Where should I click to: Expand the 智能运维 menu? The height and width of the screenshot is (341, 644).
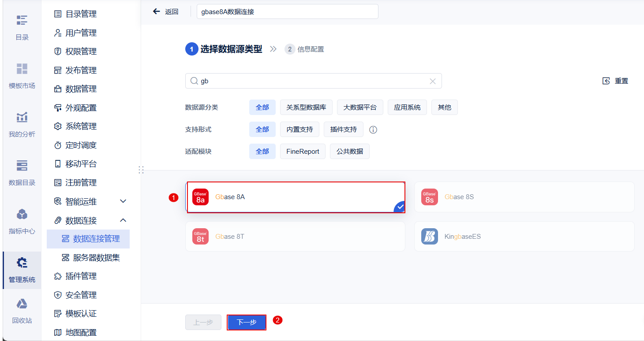(124, 201)
